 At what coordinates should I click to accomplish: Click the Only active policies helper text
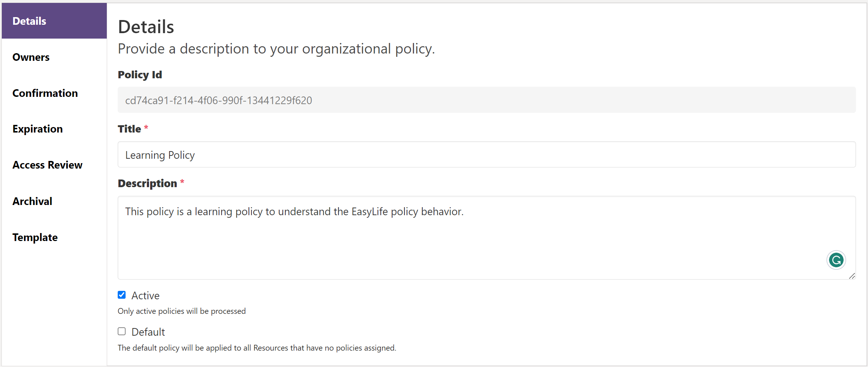click(181, 311)
